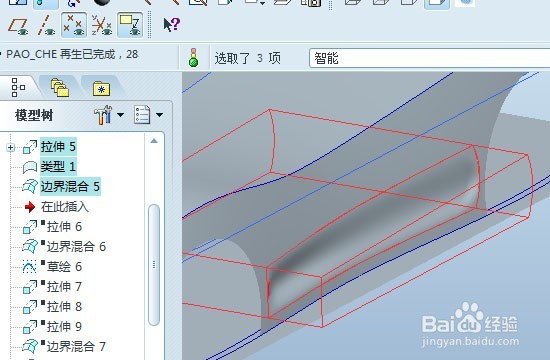Toggle coordinate system display
This screenshot has height=360, width=550.
(x=102, y=26)
